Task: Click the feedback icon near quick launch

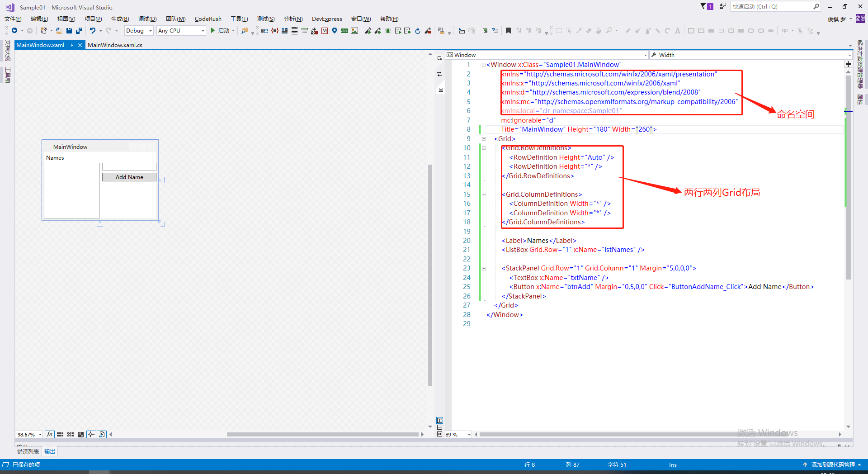Action: click(x=722, y=6)
